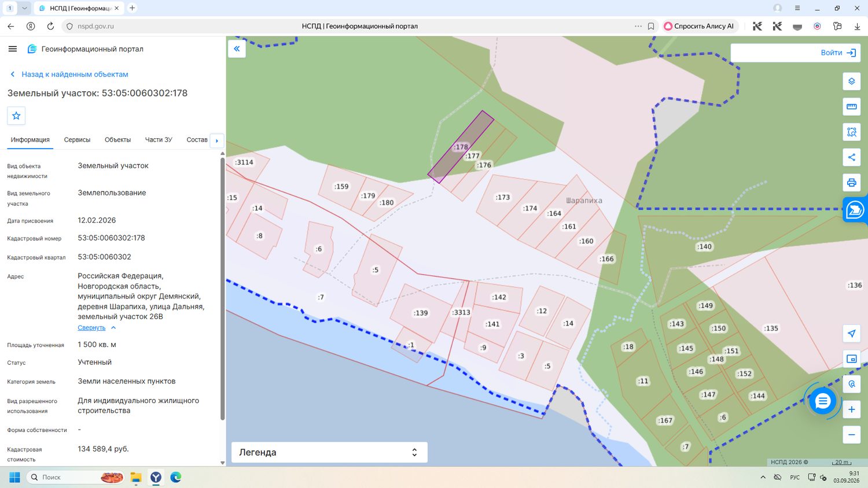Zoom in with the plus button
The image size is (868, 488).
pyautogui.click(x=851, y=409)
